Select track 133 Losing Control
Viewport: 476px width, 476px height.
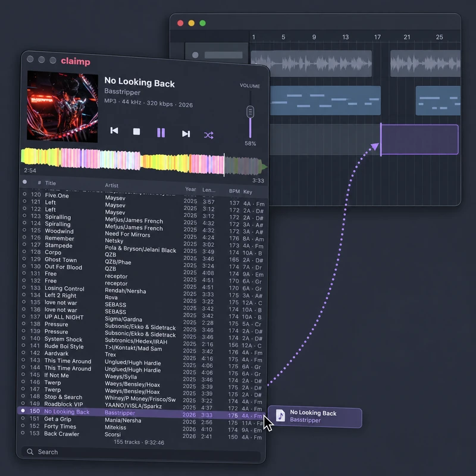click(x=142, y=292)
